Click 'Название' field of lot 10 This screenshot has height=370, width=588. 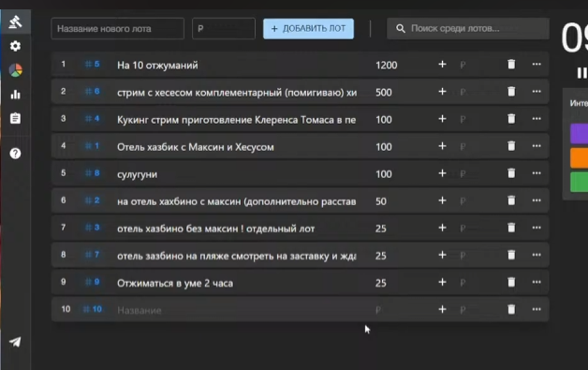pos(236,310)
